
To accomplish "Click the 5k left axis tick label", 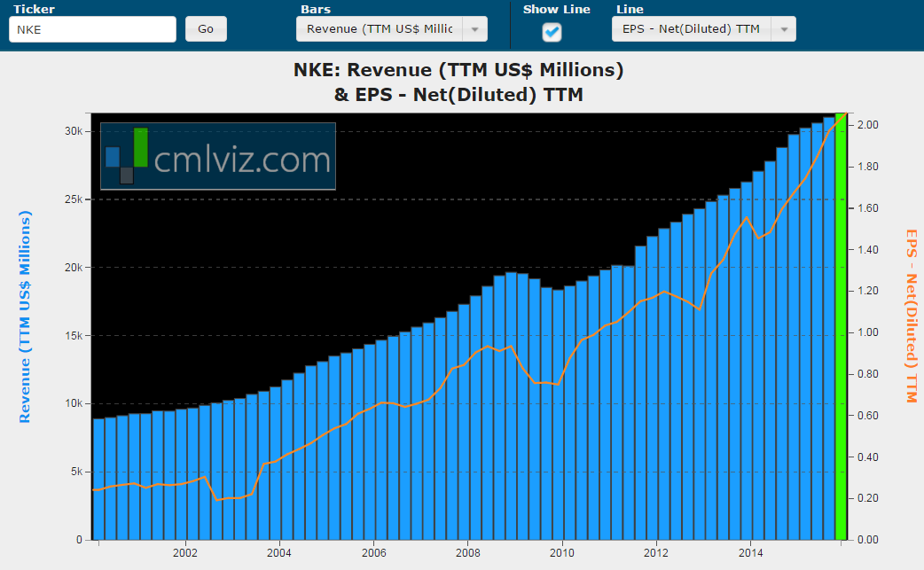I will (x=76, y=472).
